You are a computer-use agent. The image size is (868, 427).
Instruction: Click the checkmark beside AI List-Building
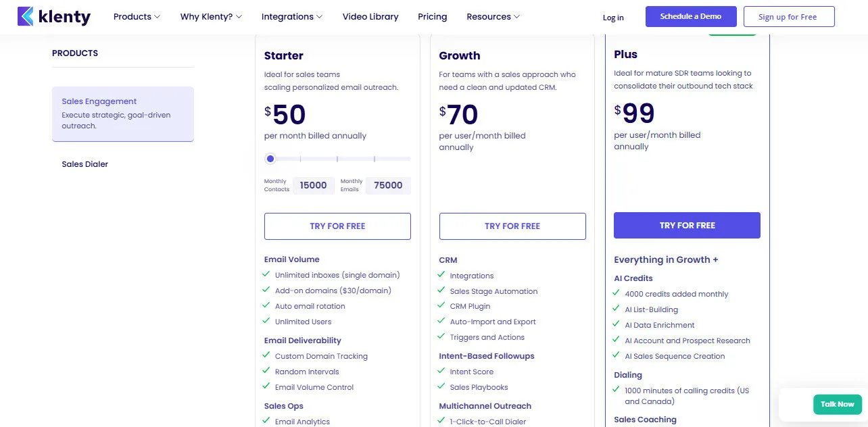tap(616, 309)
